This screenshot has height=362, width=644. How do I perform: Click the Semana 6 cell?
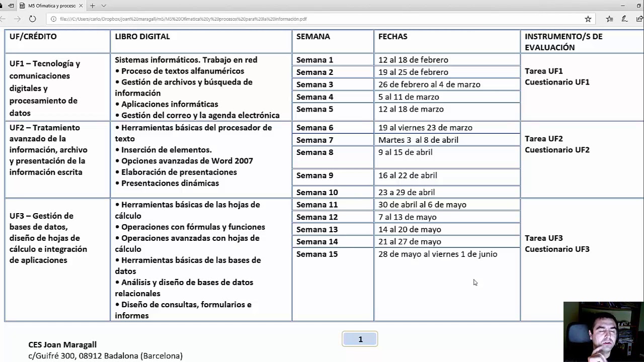333,128
